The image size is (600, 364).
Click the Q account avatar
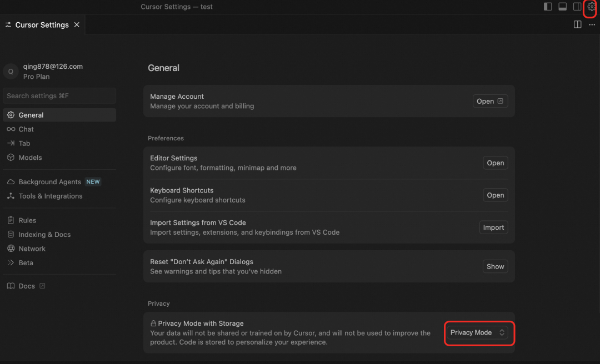(11, 72)
